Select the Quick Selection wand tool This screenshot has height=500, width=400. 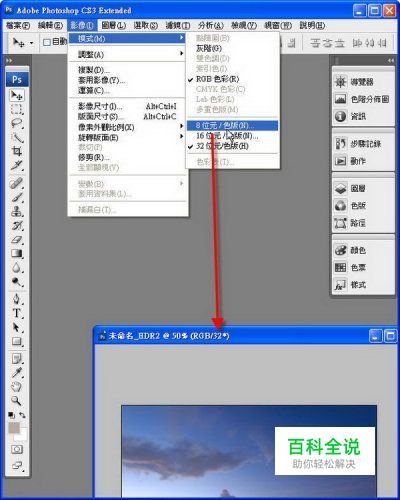coord(17,137)
